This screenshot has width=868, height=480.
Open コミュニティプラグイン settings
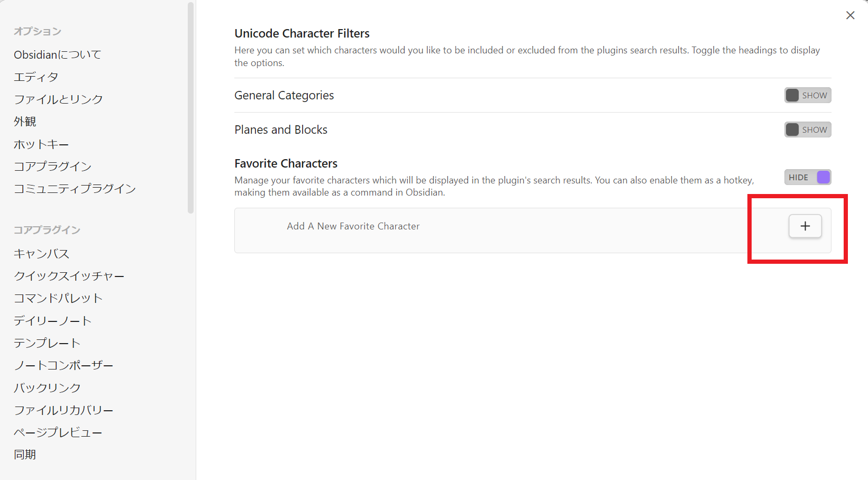75,189
